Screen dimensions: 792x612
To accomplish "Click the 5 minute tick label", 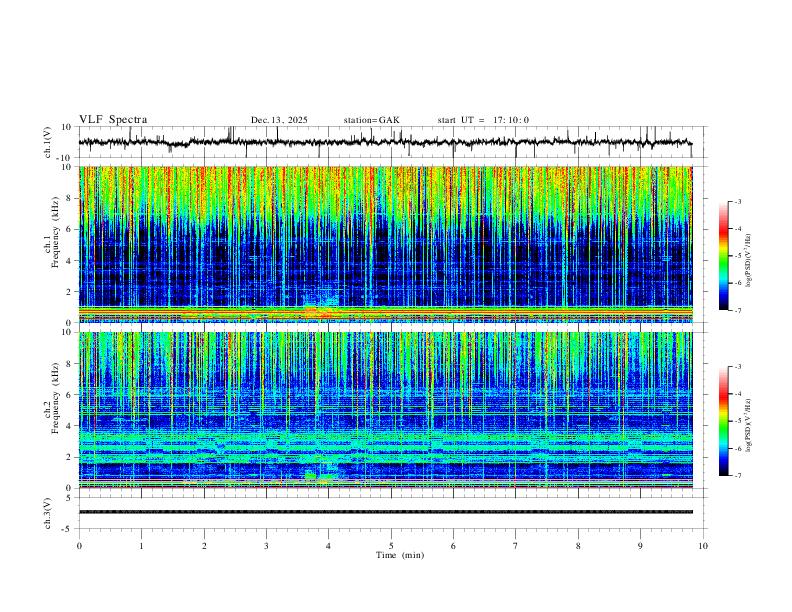I will [x=391, y=546].
